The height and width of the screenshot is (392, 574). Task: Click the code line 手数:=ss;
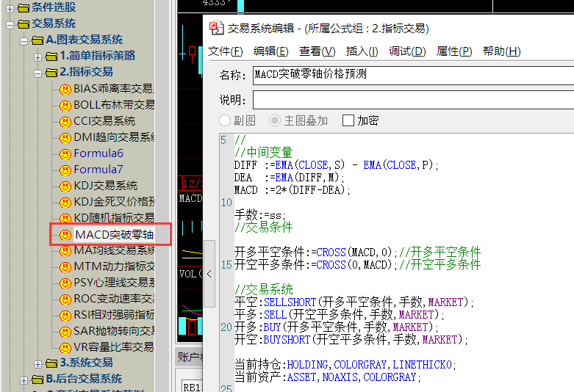tap(260, 214)
